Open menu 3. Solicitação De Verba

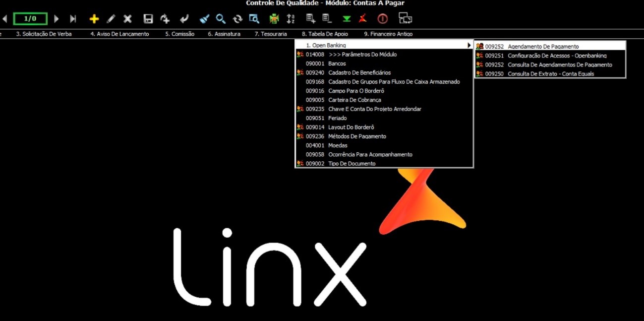(x=44, y=34)
